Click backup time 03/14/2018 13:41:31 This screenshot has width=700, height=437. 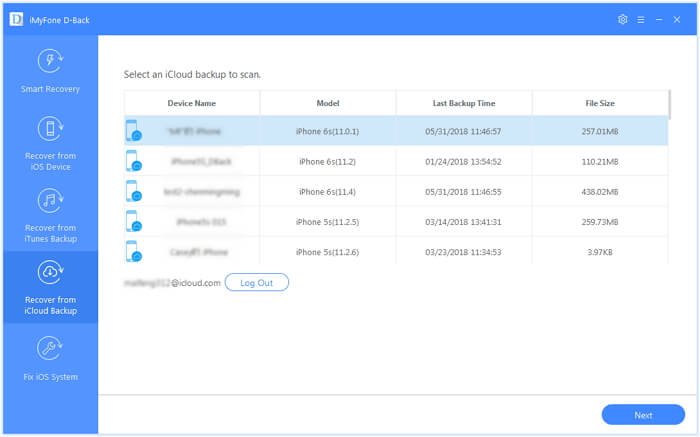click(x=463, y=222)
